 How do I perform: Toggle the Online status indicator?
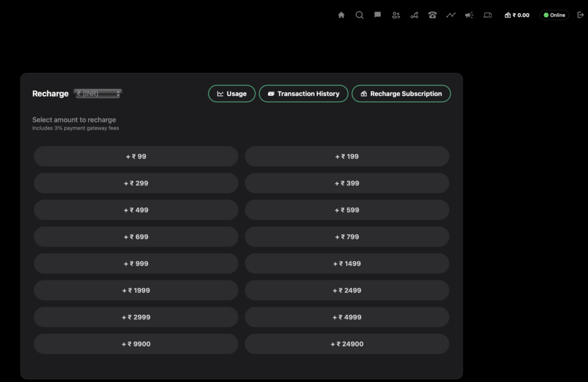[554, 16]
